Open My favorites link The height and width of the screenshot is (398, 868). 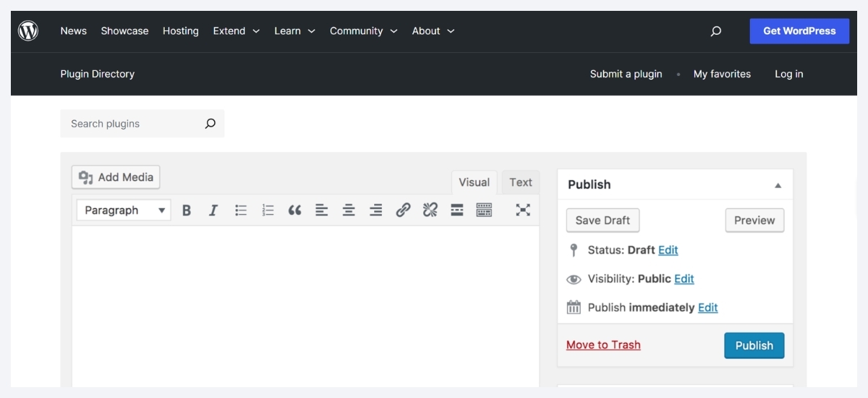coord(722,74)
